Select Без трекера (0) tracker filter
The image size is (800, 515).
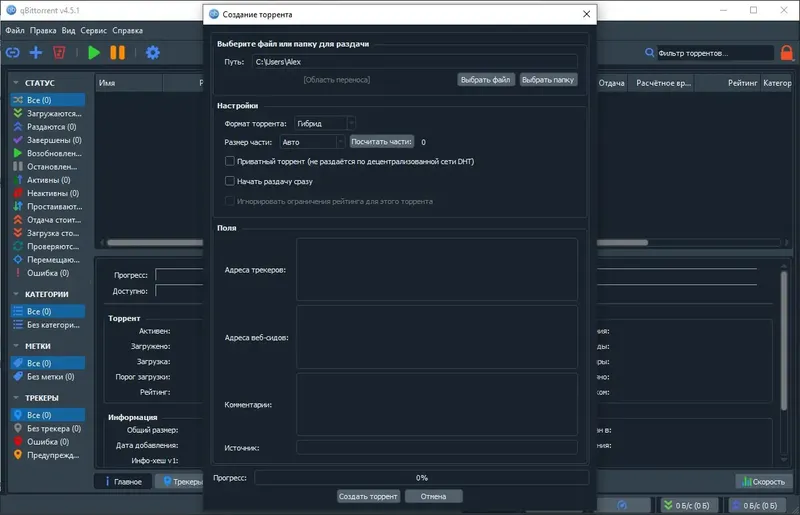coord(48,428)
